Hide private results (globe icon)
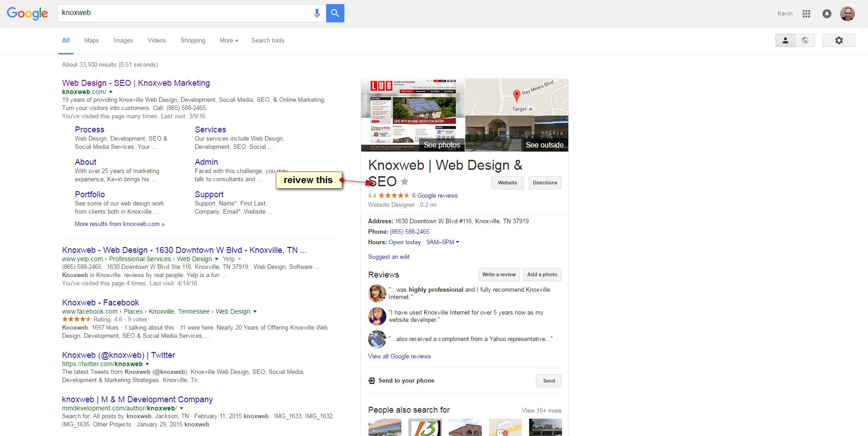 (805, 41)
